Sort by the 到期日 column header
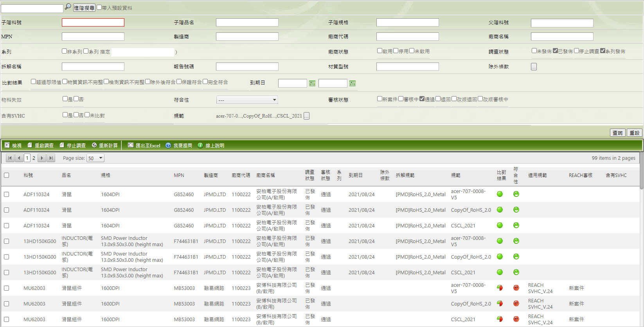644x327 pixels. point(355,175)
